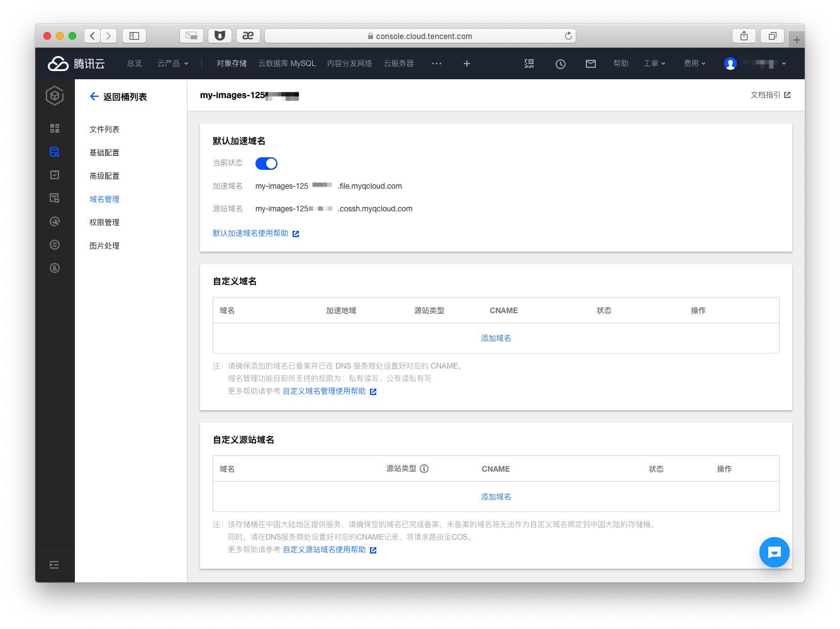The image size is (840, 629).
Task: Open the 文档指引 documentation link
Action: (770, 95)
